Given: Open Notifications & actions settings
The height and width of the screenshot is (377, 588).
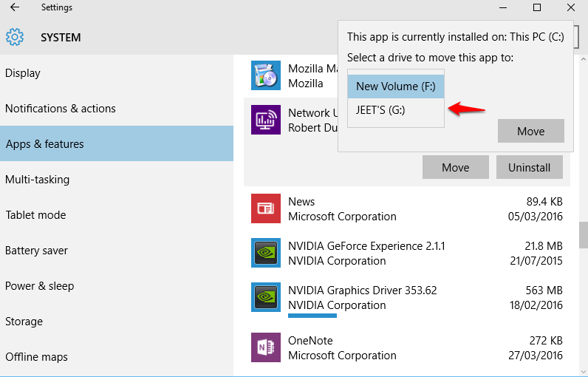Looking at the screenshot, I should (x=117, y=109).
